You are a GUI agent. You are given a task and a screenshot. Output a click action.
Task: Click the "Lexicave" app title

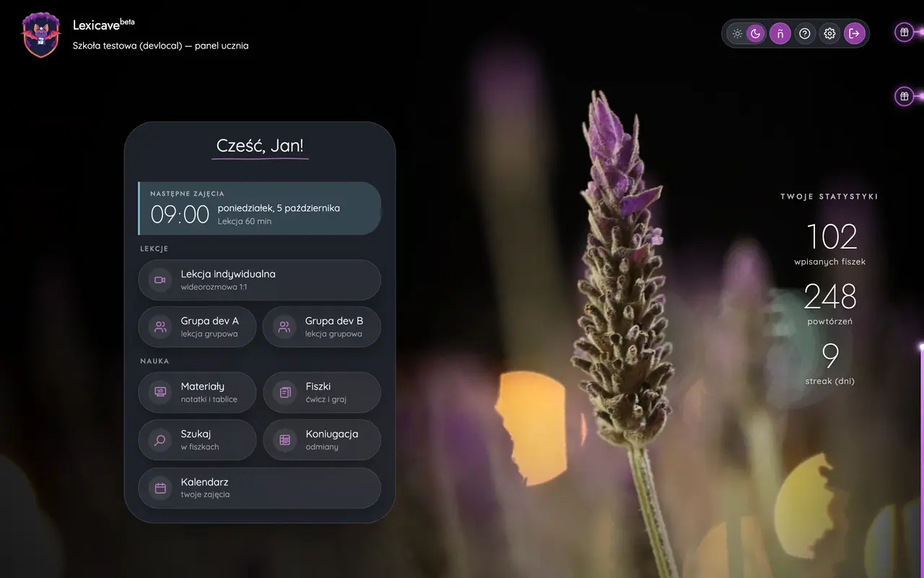(x=96, y=25)
